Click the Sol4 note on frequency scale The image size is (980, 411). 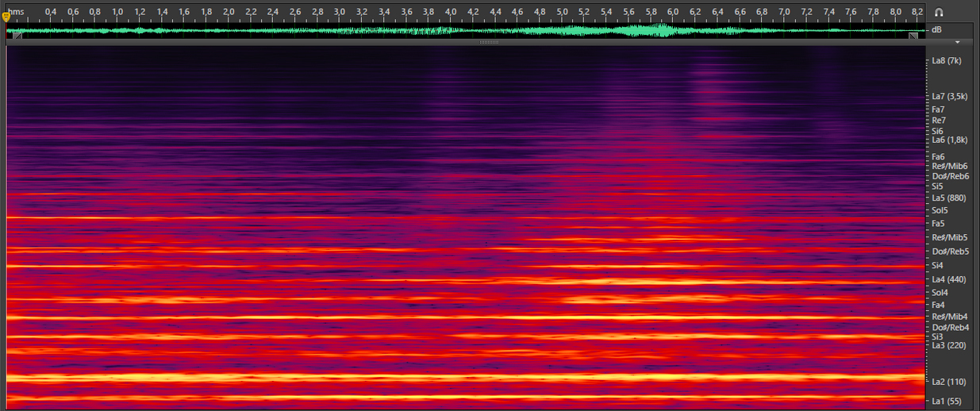point(940,293)
